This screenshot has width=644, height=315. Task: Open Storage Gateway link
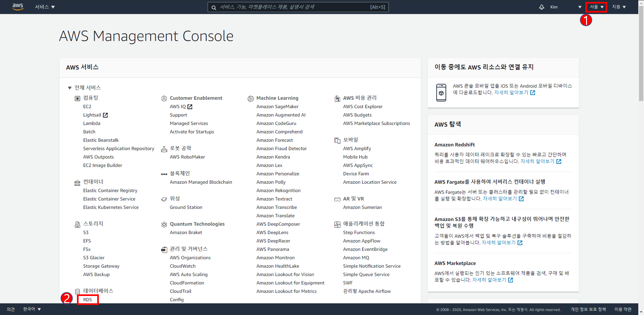[101, 266]
